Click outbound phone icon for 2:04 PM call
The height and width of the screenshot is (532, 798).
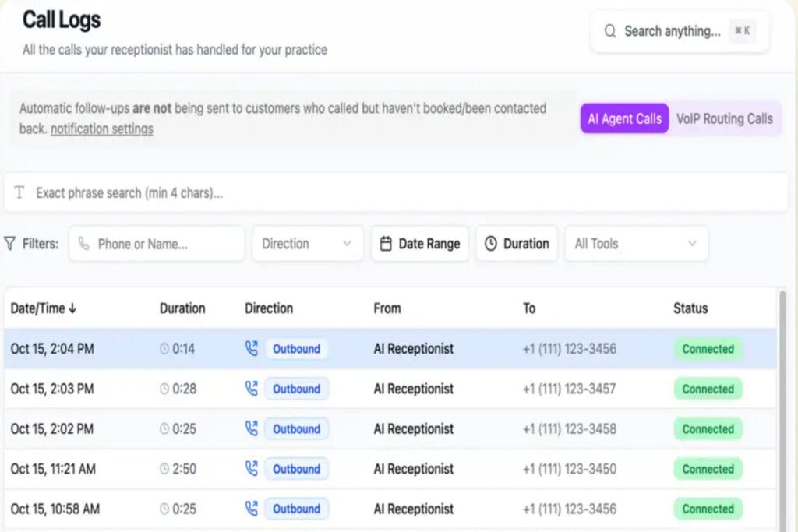(x=251, y=349)
